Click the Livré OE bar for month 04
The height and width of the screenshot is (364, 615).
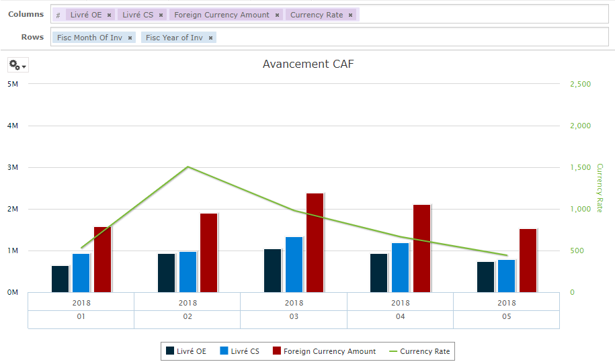point(379,273)
